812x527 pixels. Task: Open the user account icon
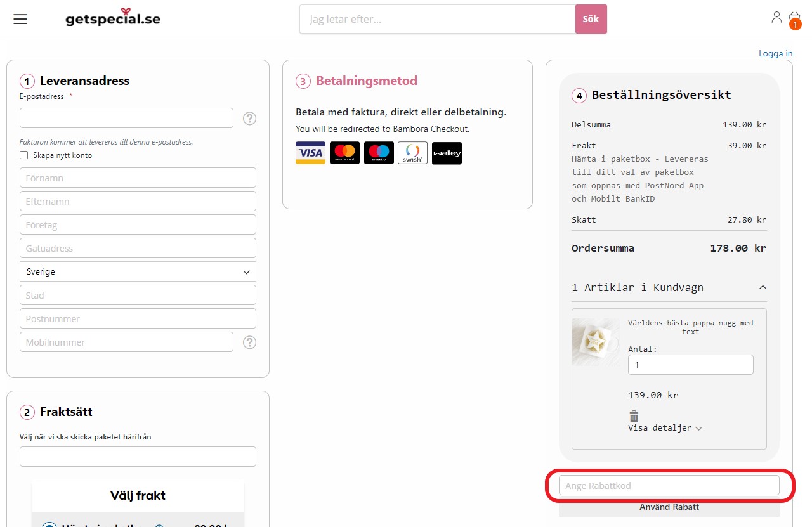[x=776, y=17]
